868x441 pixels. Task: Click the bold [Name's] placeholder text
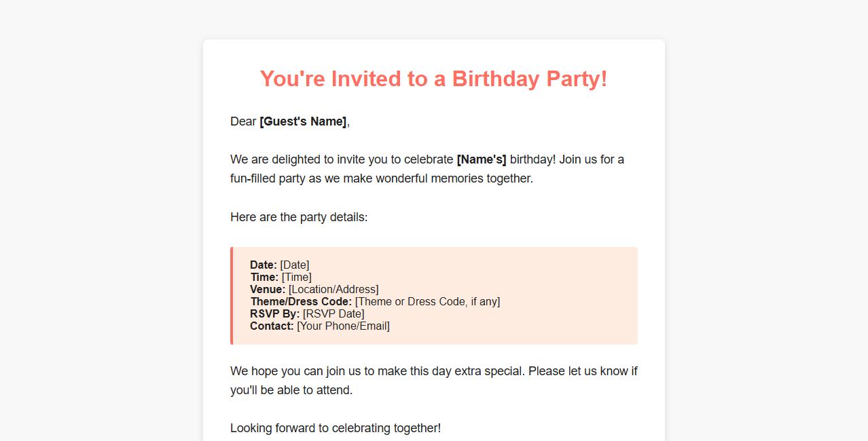pos(482,159)
